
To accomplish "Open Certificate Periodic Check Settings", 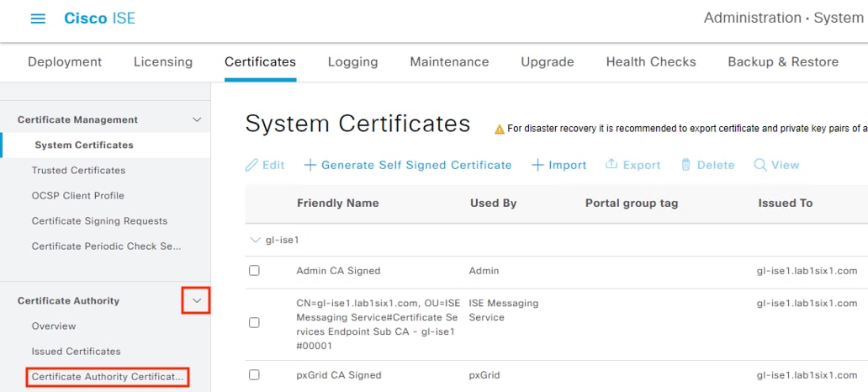I will (106, 246).
